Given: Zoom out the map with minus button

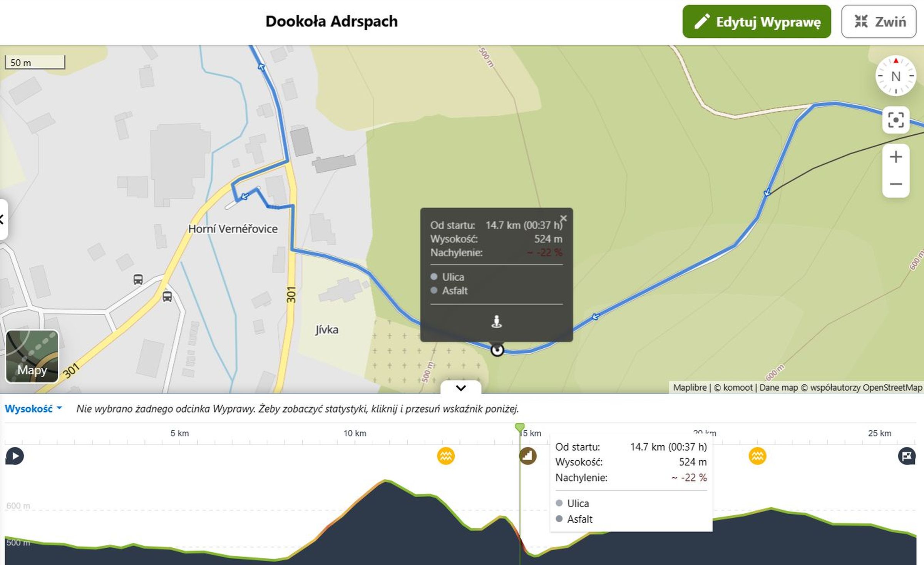Looking at the screenshot, I should [896, 184].
